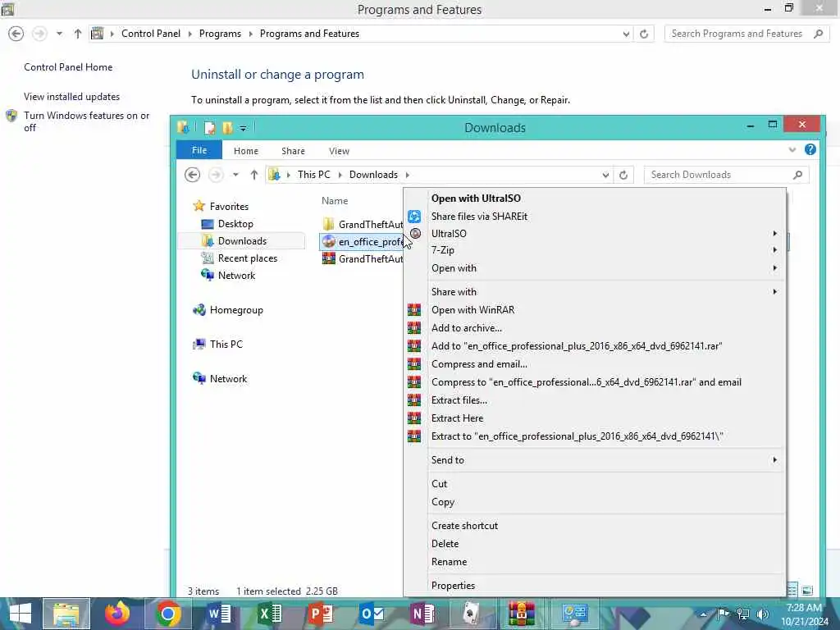Select Homegroup in navigation pane
The image size is (840, 630).
pos(235,310)
